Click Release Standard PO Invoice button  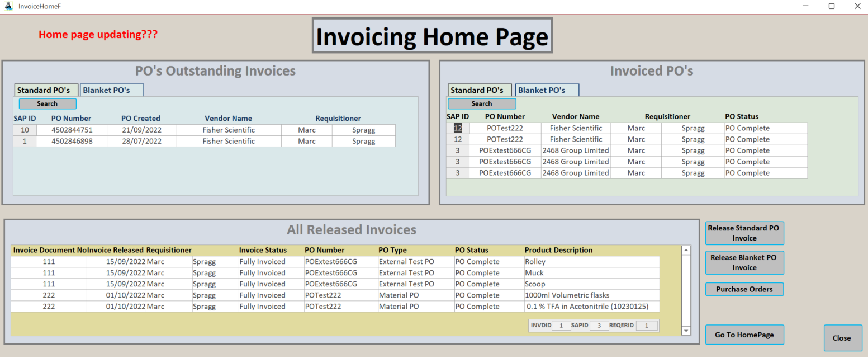pyautogui.click(x=744, y=233)
